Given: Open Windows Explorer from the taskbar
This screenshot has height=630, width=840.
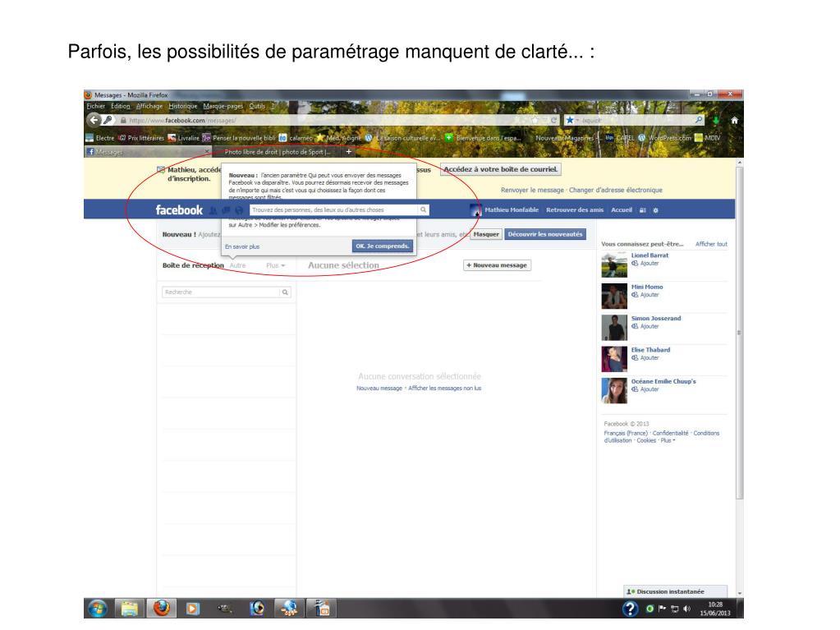Looking at the screenshot, I should (129, 609).
